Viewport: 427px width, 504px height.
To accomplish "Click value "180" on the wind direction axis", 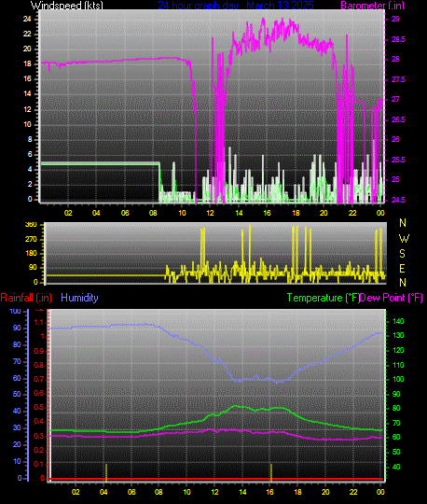I will pyautogui.click(x=31, y=253).
